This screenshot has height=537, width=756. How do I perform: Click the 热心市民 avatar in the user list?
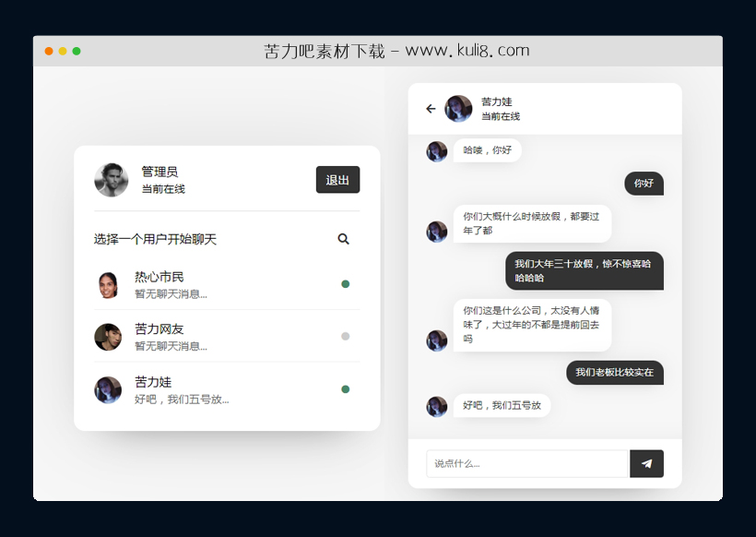[108, 284]
